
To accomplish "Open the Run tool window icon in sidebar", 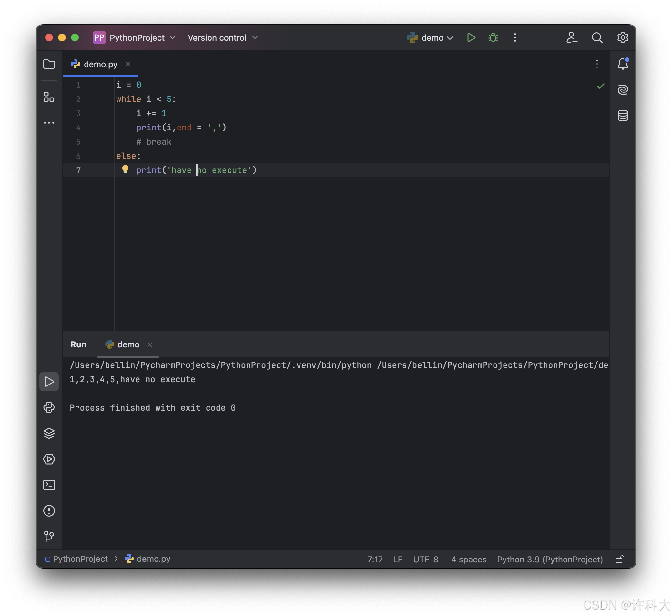I will tap(49, 382).
